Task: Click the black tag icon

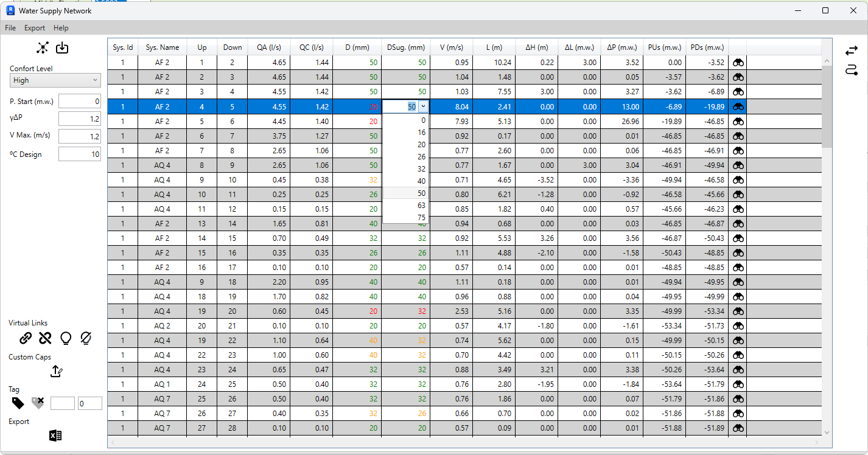Action: tap(18, 403)
